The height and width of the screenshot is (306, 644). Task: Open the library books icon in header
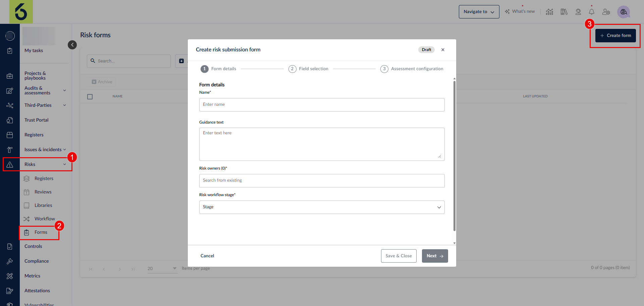pos(564,12)
